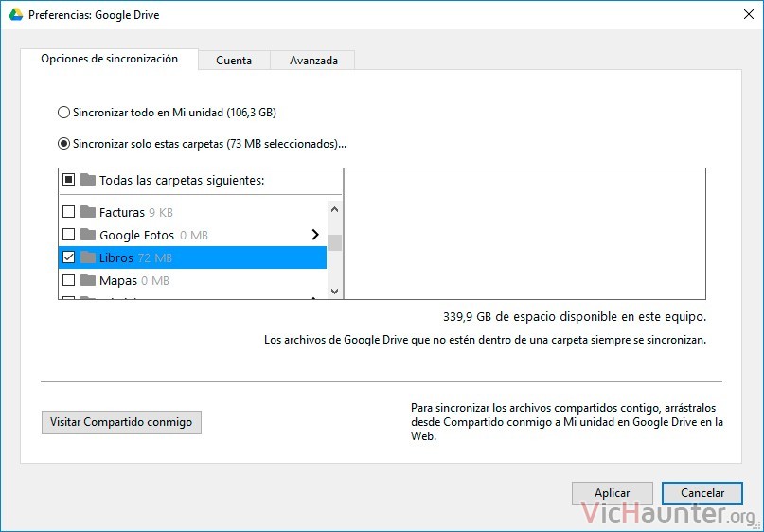Image resolution: width=764 pixels, height=532 pixels.
Task: Click the Google Fotos folder icon
Action: tap(88, 235)
